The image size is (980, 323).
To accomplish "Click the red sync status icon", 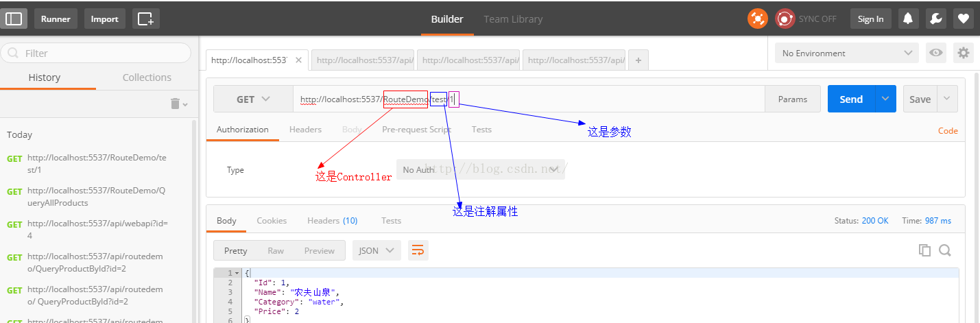I will coord(785,19).
